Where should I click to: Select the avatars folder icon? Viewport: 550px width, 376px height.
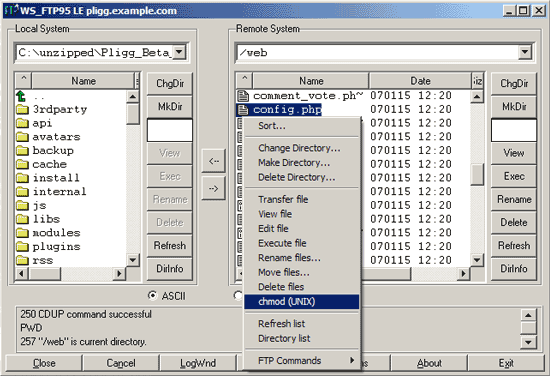tap(22, 137)
